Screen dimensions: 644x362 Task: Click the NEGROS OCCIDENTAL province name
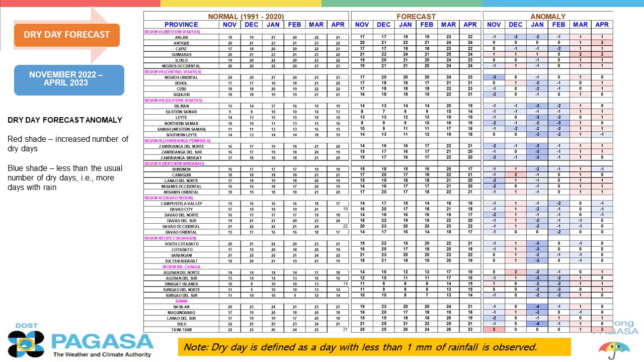[x=181, y=66]
